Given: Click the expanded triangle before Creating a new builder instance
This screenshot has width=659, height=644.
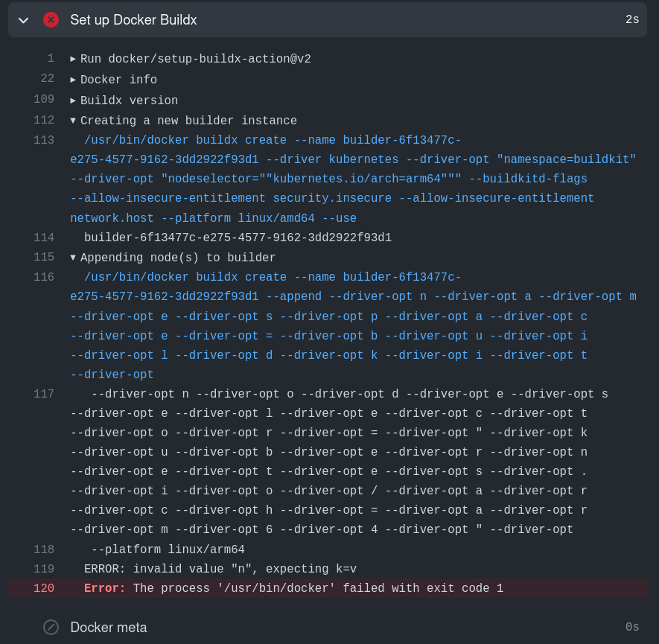Looking at the screenshot, I should [x=72, y=120].
